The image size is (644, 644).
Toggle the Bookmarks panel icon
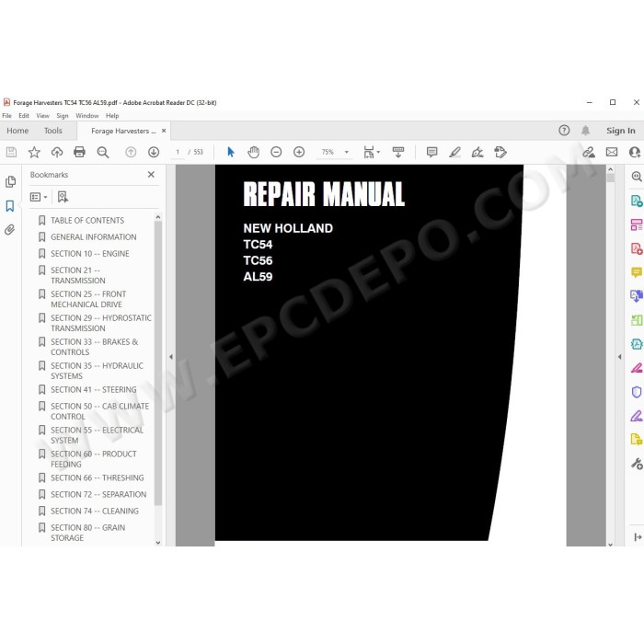point(10,206)
